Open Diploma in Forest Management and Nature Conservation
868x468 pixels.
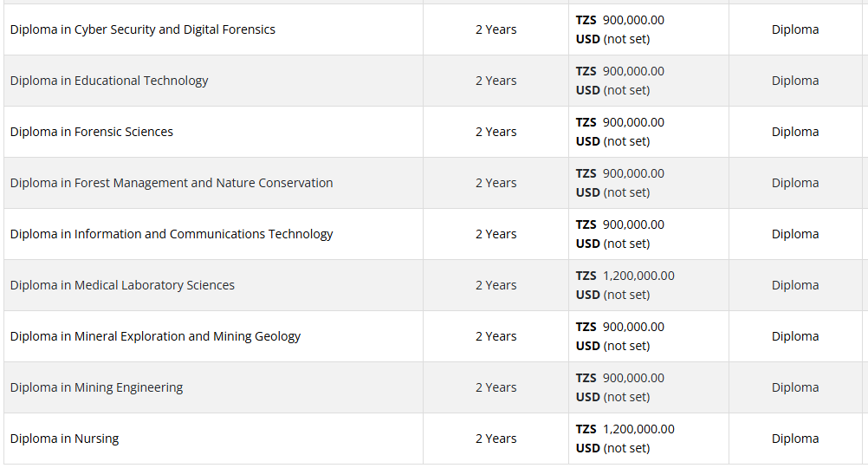[x=172, y=183]
